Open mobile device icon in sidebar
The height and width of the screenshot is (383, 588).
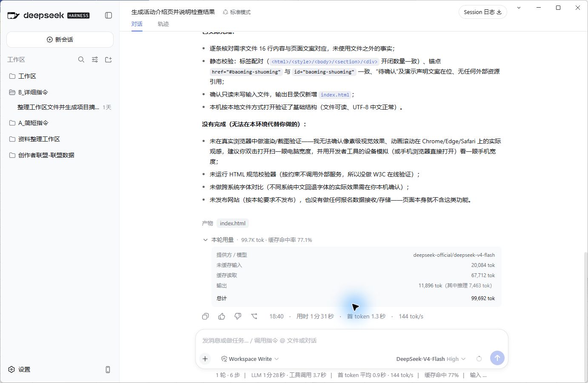tap(108, 369)
